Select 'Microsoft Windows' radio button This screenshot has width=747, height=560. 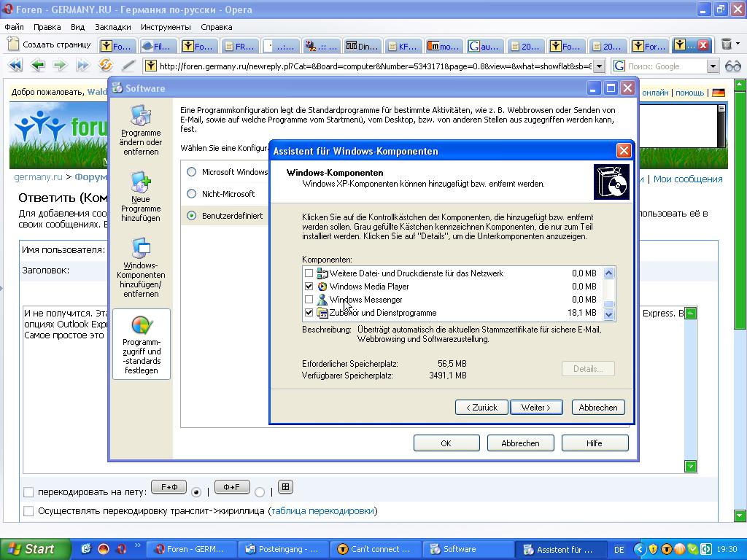pos(192,172)
